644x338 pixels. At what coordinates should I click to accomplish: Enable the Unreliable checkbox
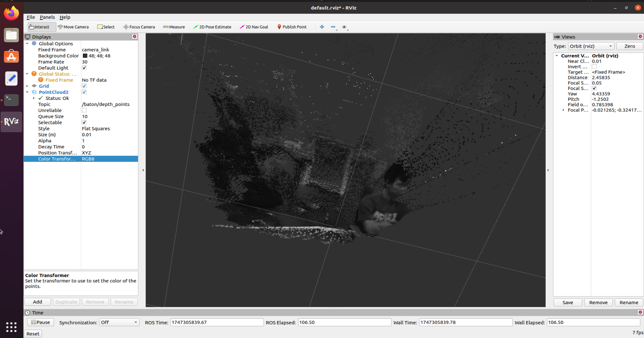pyautogui.click(x=84, y=110)
